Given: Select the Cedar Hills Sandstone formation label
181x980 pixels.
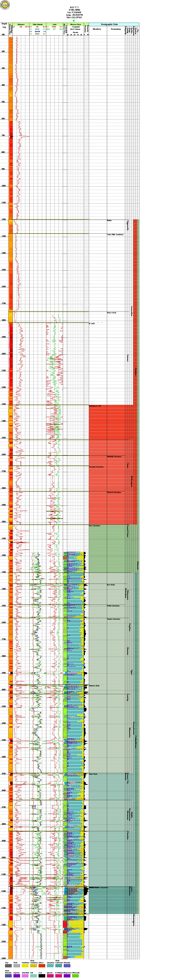Looking at the screenshot, I should coord(115,235).
